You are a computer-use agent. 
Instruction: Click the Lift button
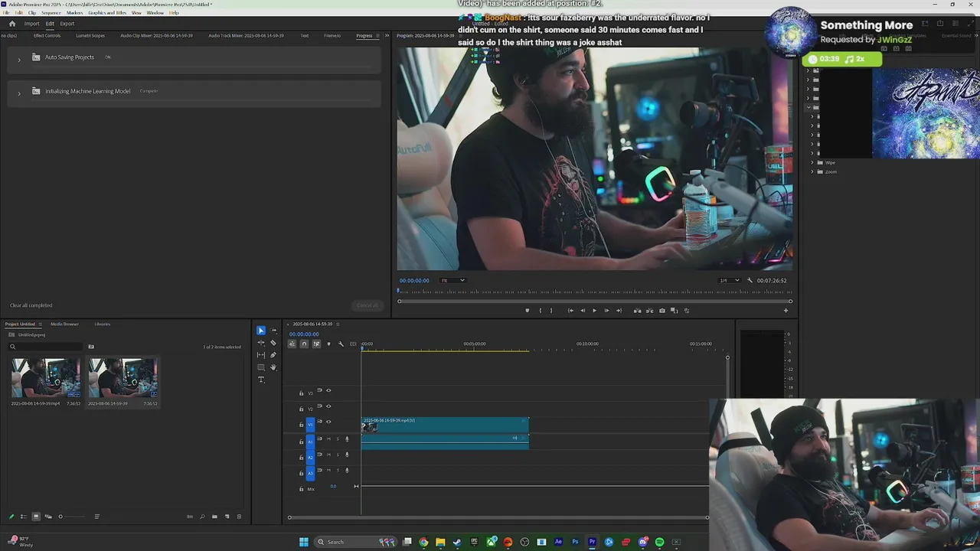637,311
